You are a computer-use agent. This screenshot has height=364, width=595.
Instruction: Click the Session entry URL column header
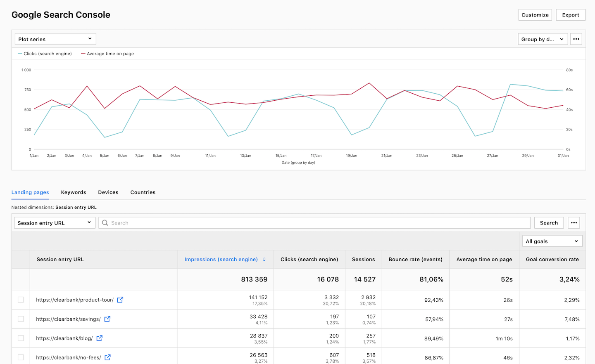click(60, 260)
